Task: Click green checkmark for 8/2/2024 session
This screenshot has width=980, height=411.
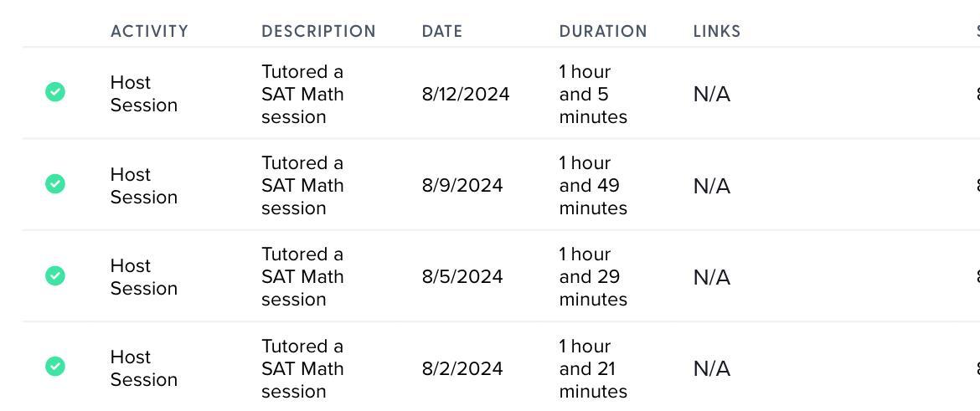Action: point(55,366)
